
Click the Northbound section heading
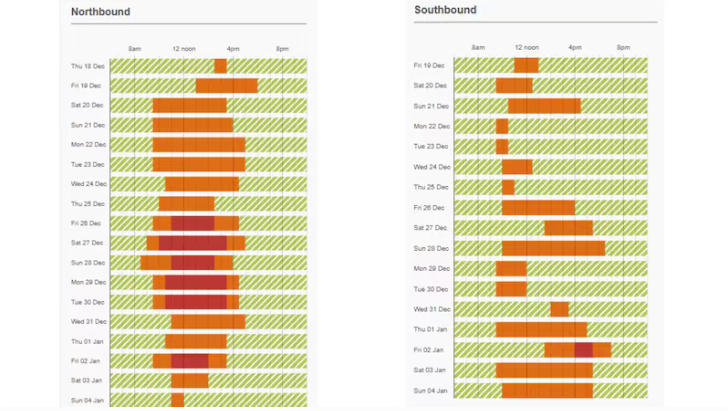[100, 12]
